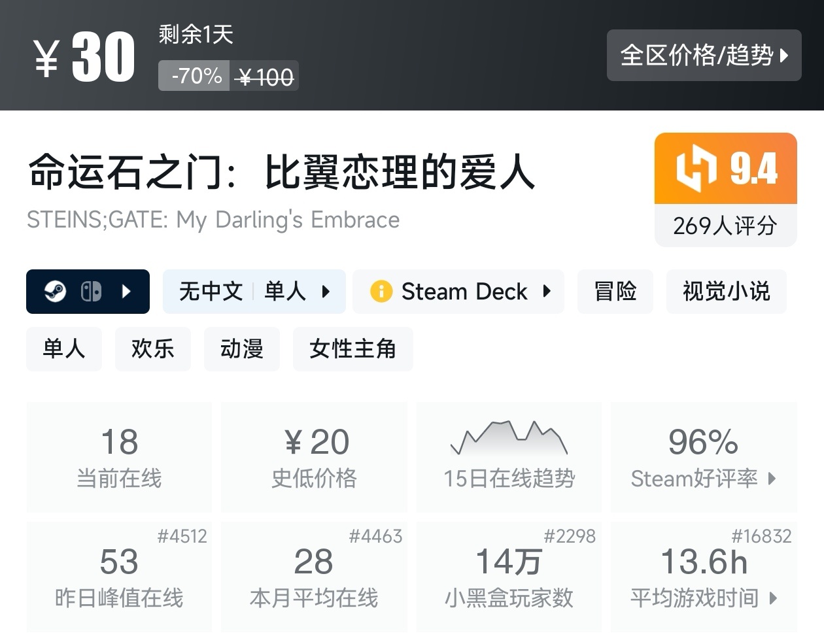This screenshot has height=644, width=824.
Task: Select the 女性主角 tag
Action: (352, 349)
